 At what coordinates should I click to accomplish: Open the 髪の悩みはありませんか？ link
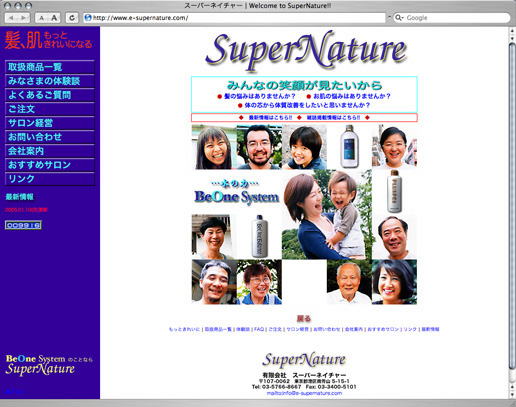[x=260, y=96]
